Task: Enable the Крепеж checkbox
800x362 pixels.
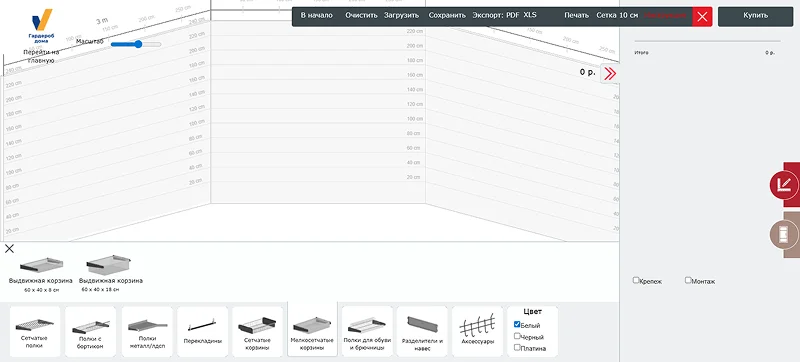Action: click(636, 280)
